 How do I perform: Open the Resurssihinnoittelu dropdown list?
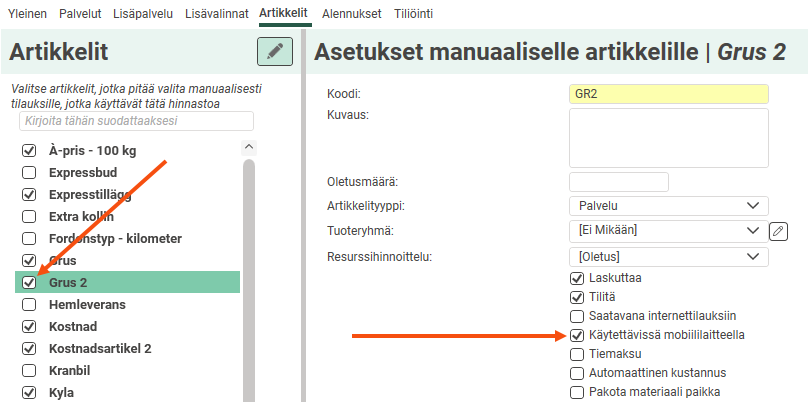(668, 256)
